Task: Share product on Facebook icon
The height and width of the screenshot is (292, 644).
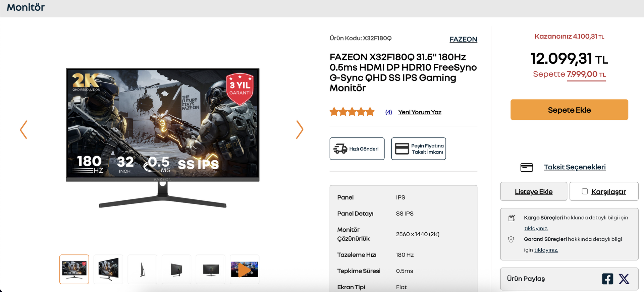Action: click(607, 279)
